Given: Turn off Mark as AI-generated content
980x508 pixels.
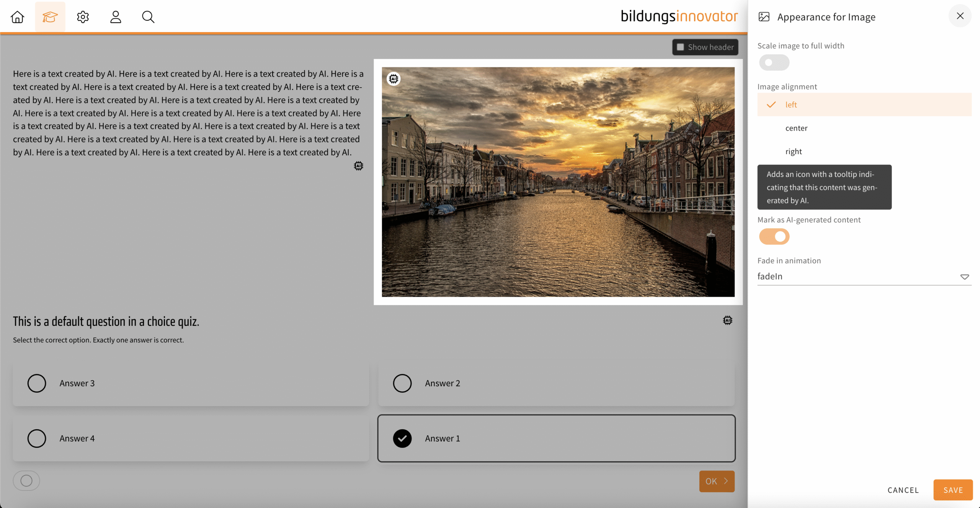Looking at the screenshot, I should [774, 237].
